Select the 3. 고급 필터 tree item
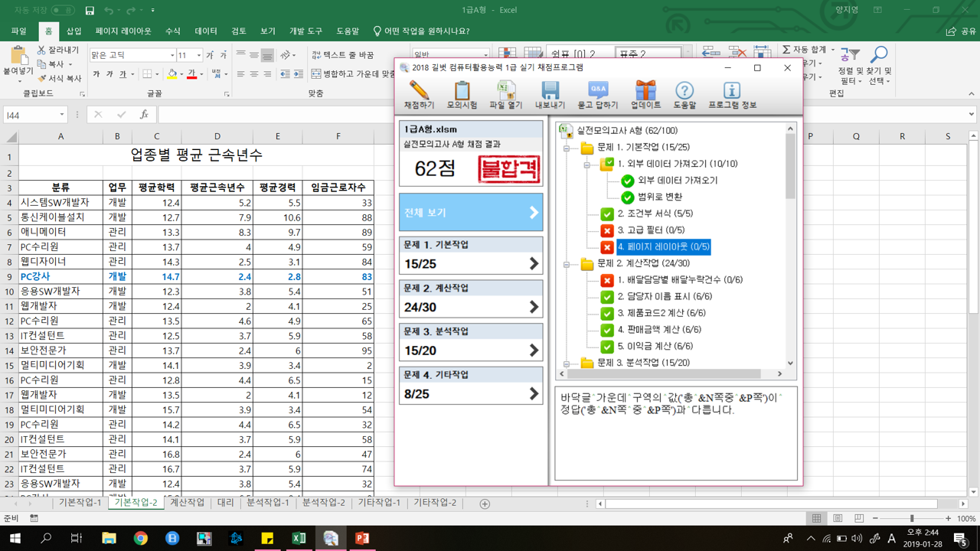The width and height of the screenshot is (980, 551). point(640,230)
